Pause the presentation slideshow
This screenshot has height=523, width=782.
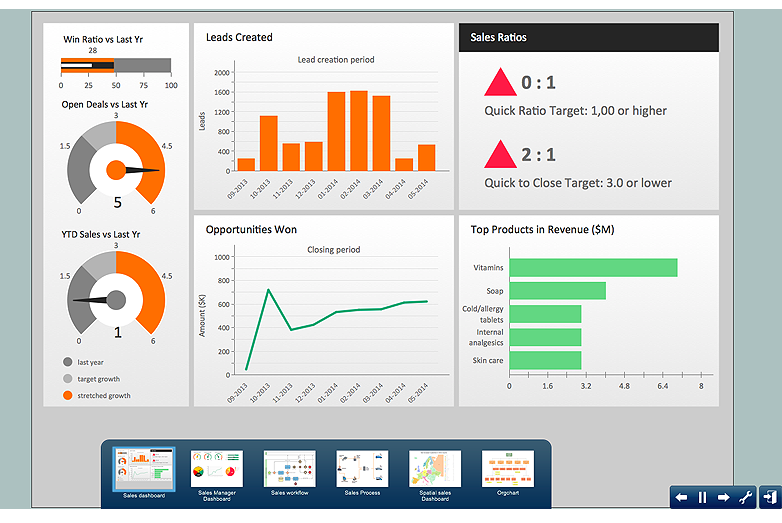pos(702,497)
